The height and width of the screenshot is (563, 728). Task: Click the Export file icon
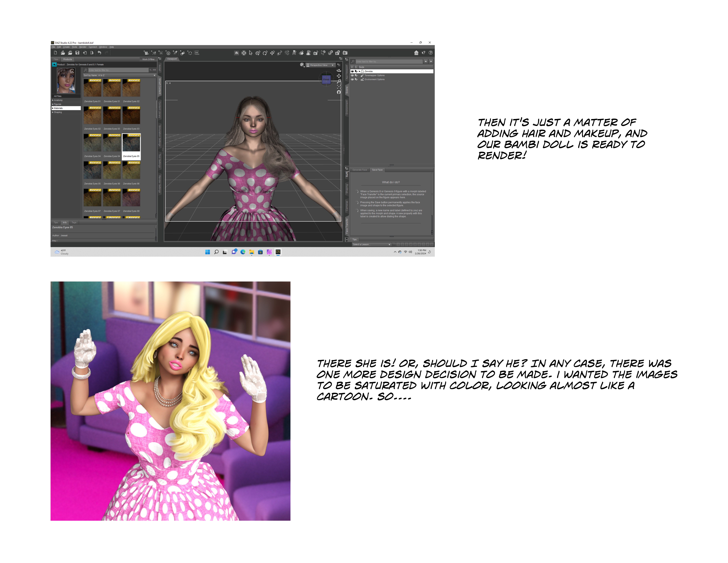pos(92,53)
